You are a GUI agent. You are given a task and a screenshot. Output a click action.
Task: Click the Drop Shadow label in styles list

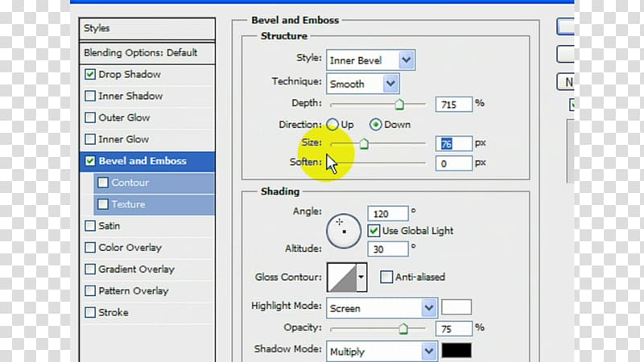click(130, 74)
